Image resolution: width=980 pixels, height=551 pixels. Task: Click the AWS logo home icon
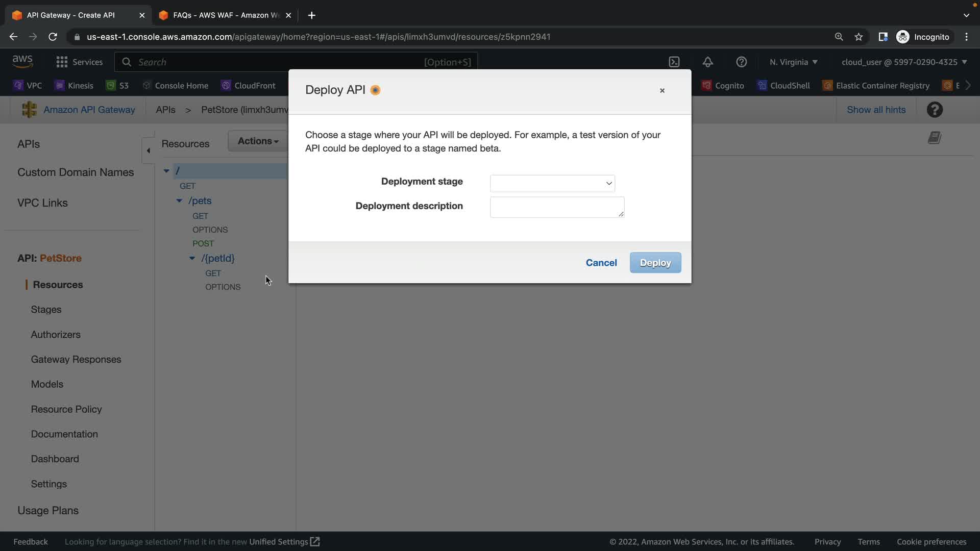pyautogui.click(x=22, y=61)
